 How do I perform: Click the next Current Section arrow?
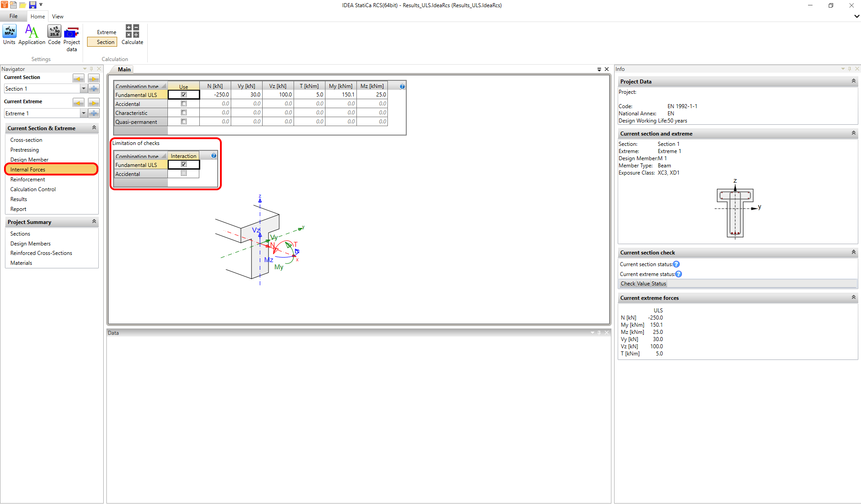click(93, 78)
